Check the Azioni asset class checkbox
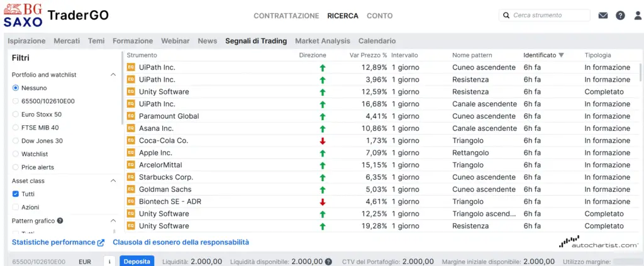 tap(16, 207)
